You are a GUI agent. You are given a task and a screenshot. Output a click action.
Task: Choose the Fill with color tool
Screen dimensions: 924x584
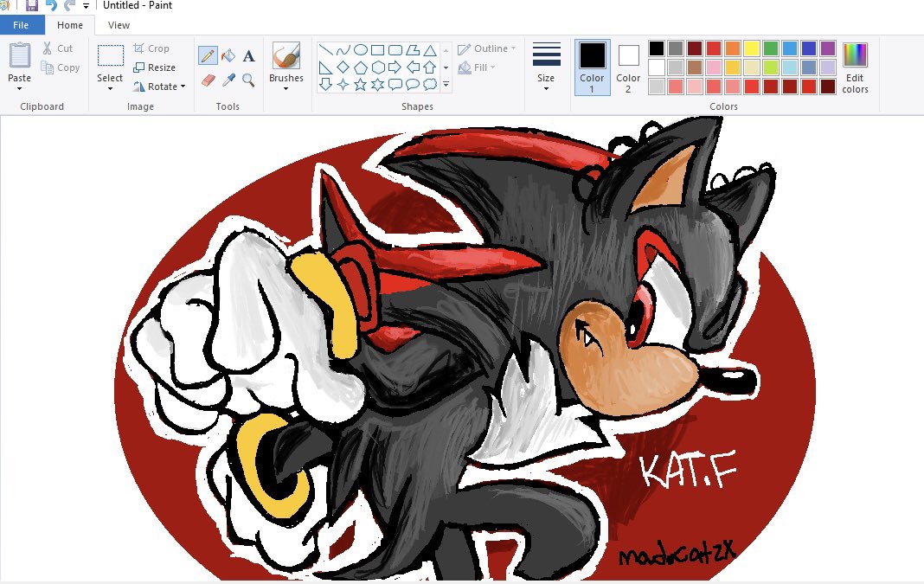[x=229, y=55]
